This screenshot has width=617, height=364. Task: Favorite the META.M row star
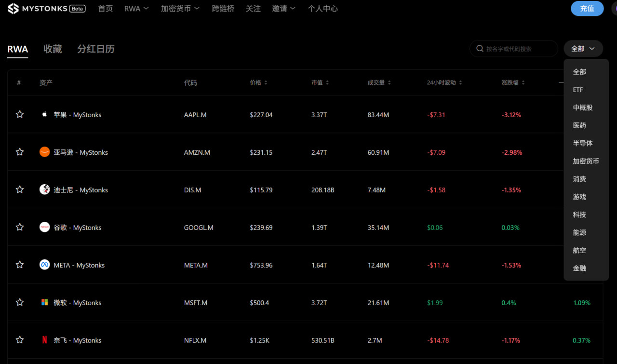[x=20, y=265]
